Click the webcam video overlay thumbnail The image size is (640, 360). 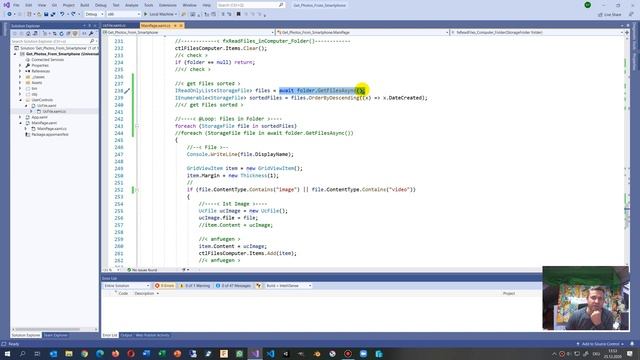[585, 298]
